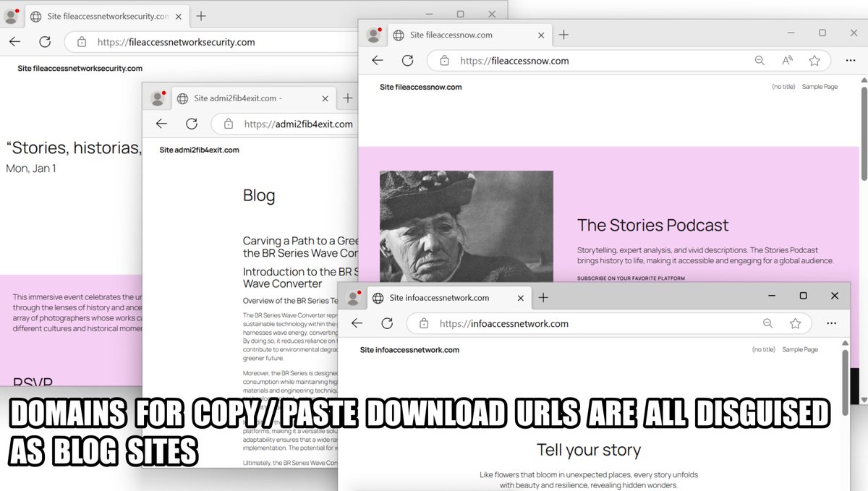Click the old woman portrait photo

[x=467, y=226]
